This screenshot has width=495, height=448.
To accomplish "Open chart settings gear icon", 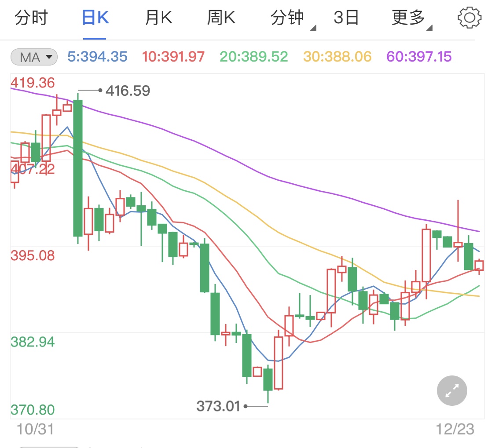I will [469, 18].
